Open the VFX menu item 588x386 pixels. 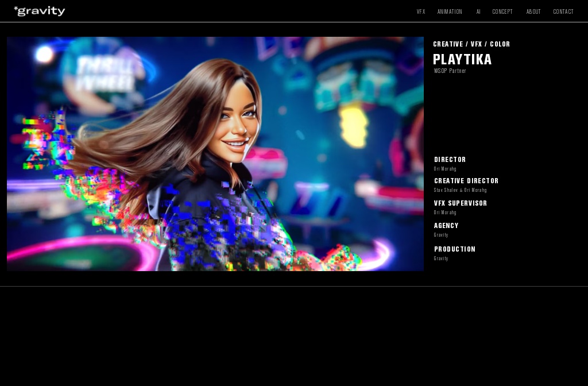[421, 11]
